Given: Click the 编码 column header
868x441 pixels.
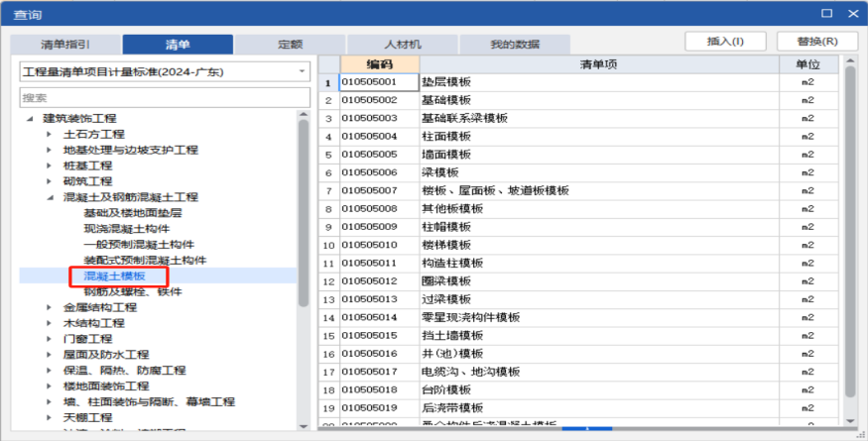Looking at the screenshot, I should (x=380, y=64).
